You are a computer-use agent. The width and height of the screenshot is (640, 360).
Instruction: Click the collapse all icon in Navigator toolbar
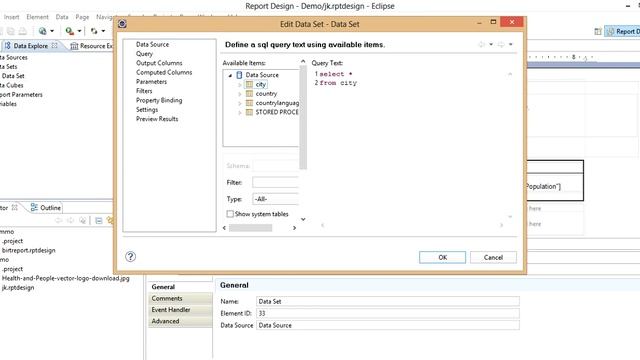[99, 220]
